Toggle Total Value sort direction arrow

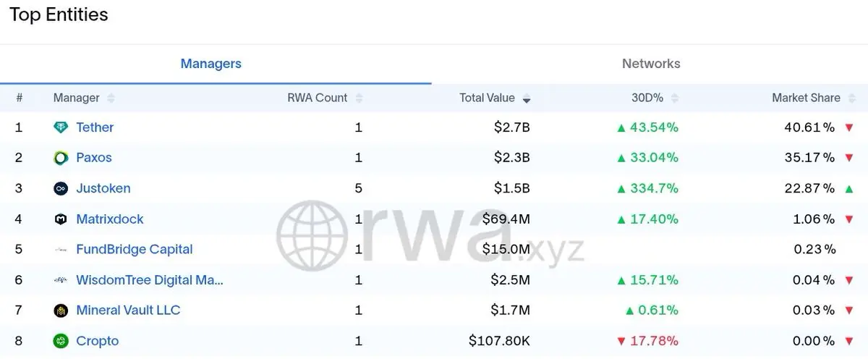(527, 99)
